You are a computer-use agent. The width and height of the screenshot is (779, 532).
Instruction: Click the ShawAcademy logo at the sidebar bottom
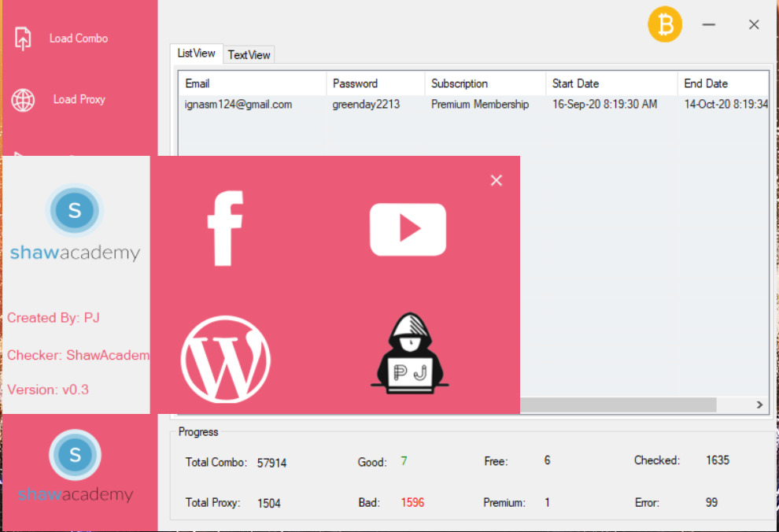pyautogui.click(x=75, y=467)
